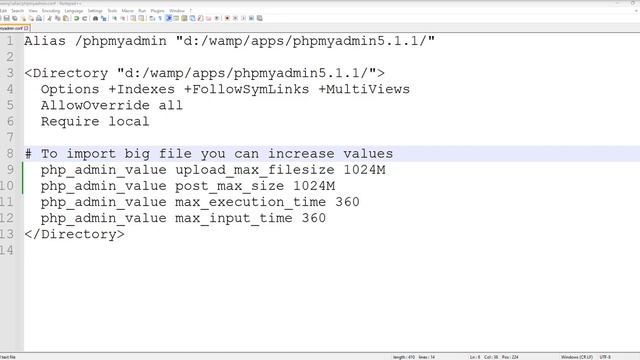Click line number 14 in the margin
This screenshot has height=360, width=640.
pos(7,250)
